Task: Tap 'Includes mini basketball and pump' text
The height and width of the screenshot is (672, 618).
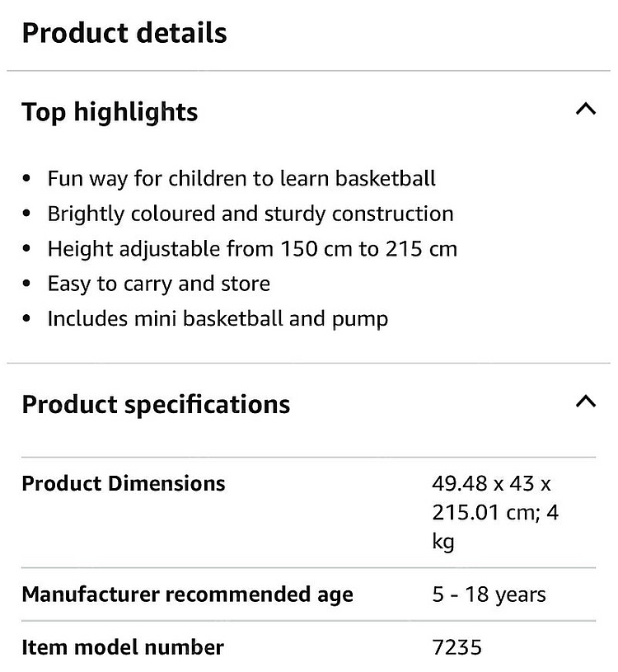Action: click(218, 318)
